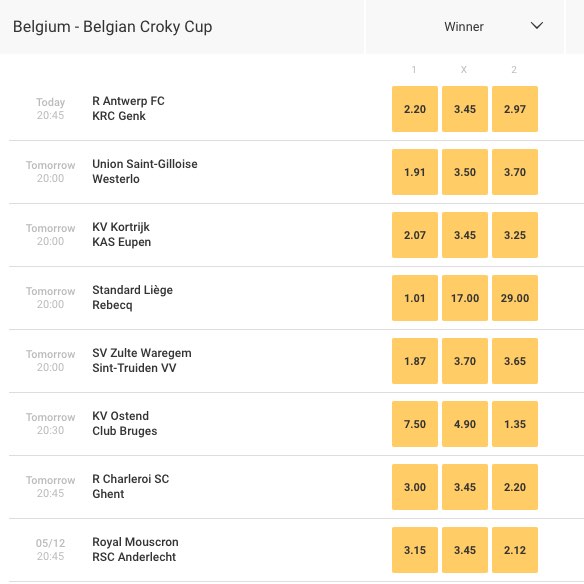Choose 3.25 odds for KAS Eupen
Screen dimensions: 584x584
515,235
